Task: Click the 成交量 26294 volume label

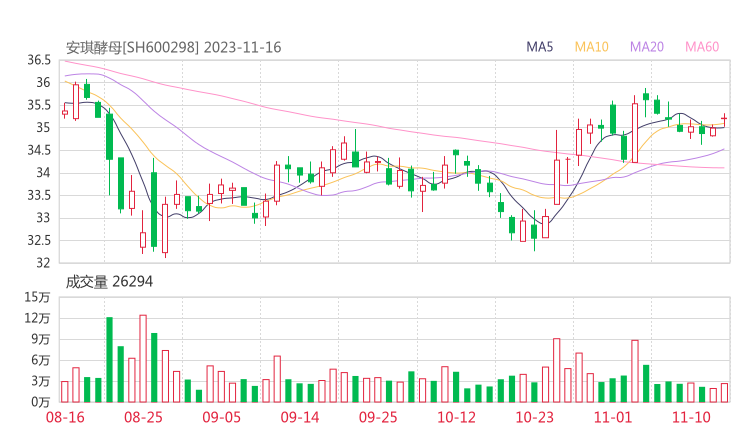Action: pyautogui.click(x=109, y=281)
